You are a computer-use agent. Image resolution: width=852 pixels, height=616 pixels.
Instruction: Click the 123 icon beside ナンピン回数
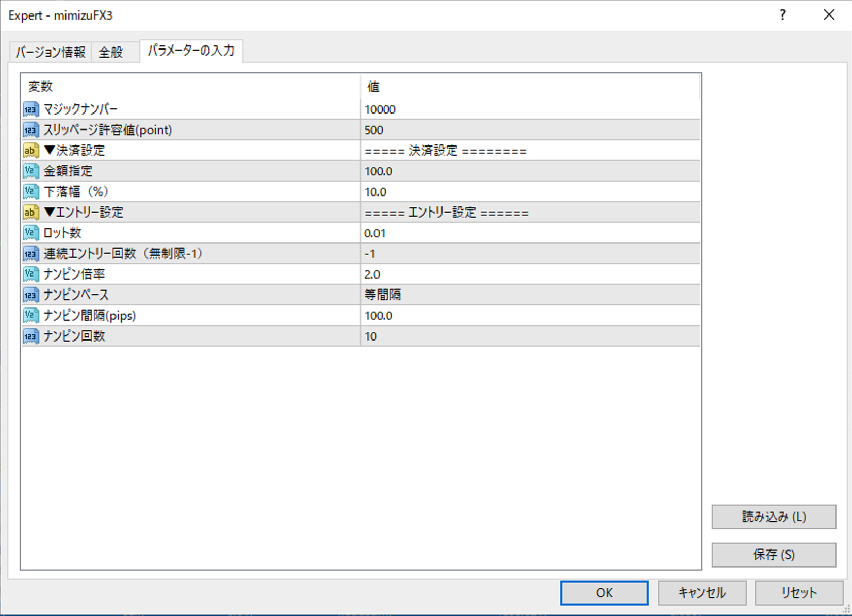click(31, 336)
